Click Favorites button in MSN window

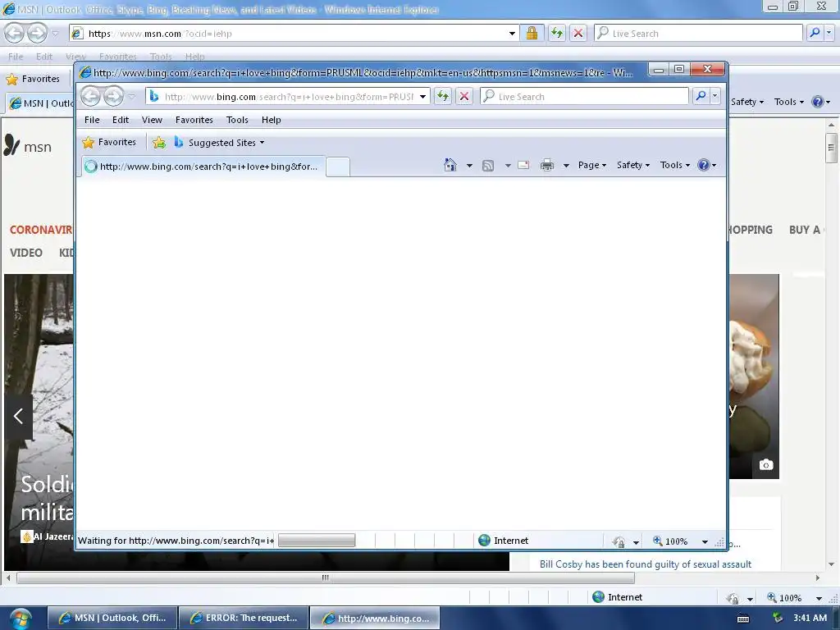33,79
